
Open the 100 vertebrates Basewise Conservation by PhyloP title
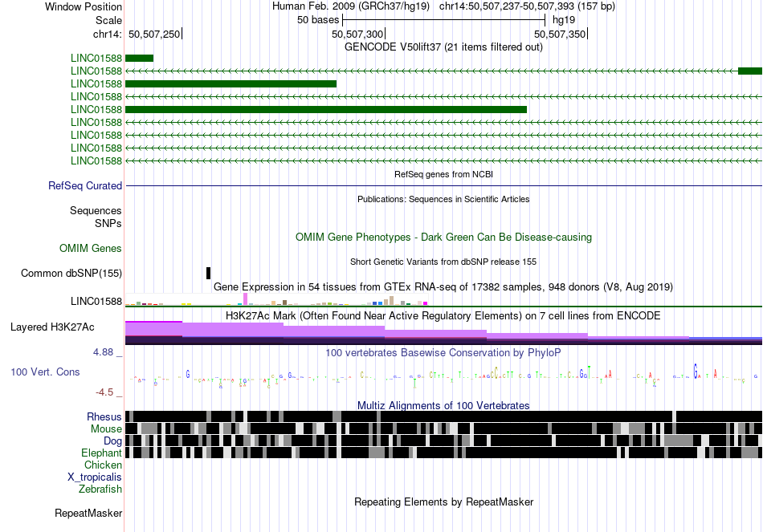pyautogui.click(x=443, y=352)
